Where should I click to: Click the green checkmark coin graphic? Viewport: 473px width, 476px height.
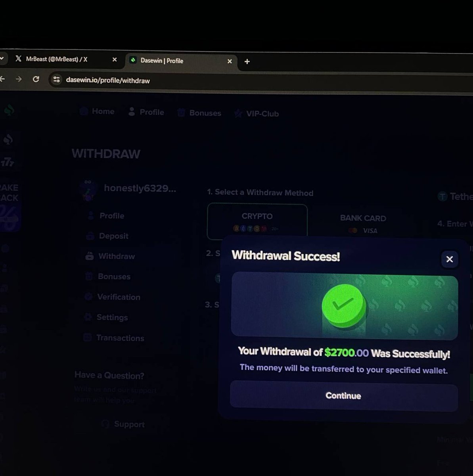click(x=344, y=306)
